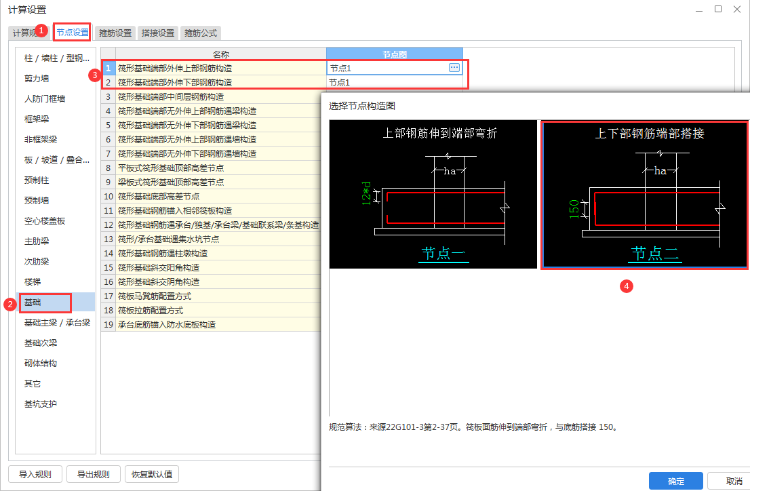Open the 箍筋设置 tab
763x494 pixels.
(115, 33)
